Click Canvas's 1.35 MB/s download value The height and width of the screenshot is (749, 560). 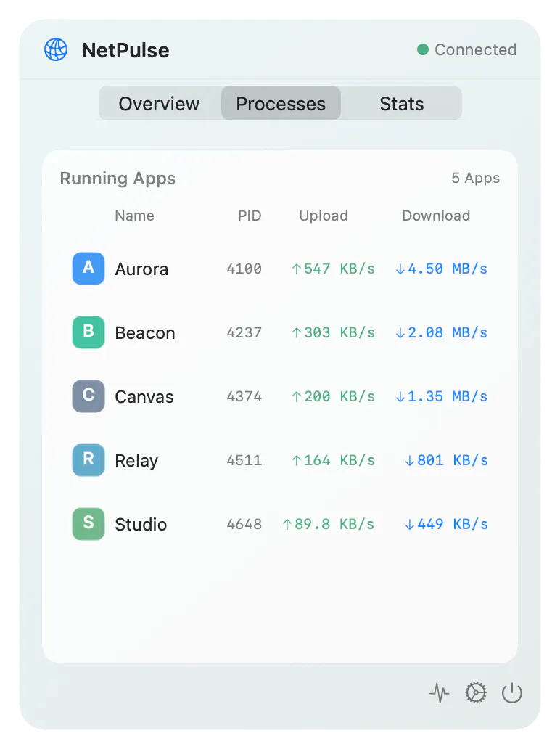pyautogui.click(x=441, y=396)
